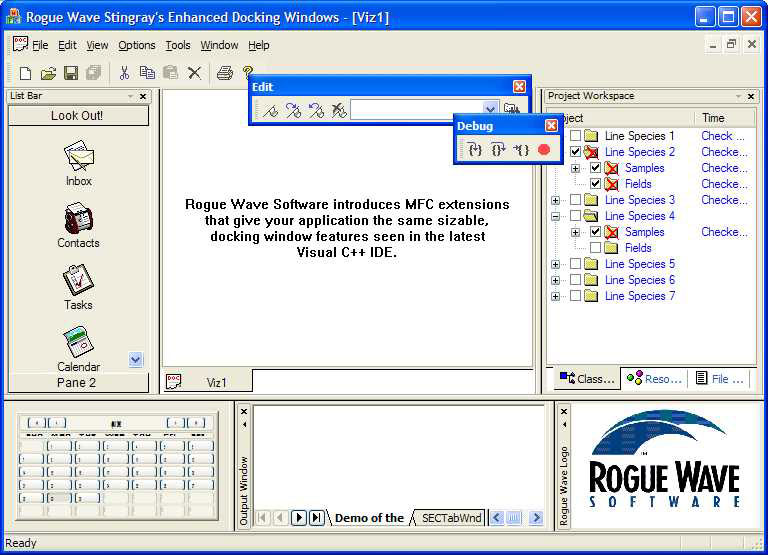Click the Print toolbar icon
This screenshot has width=768, height=555.
(x=225, y=73)
